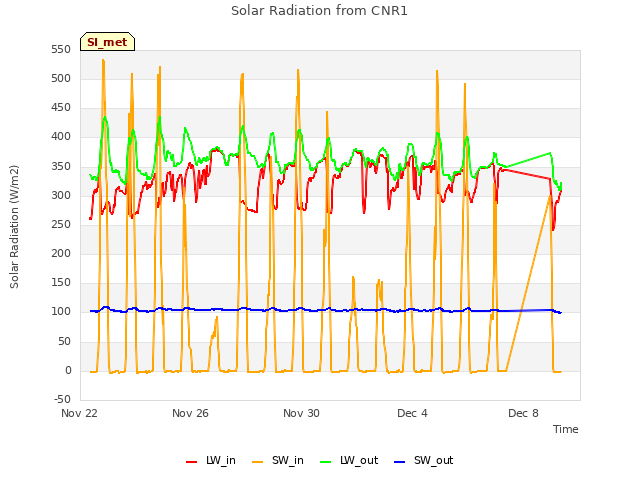This screenshot has width=640, height=480.
Task: Click the 550 y-axis tick label
Action: (61, 49)
